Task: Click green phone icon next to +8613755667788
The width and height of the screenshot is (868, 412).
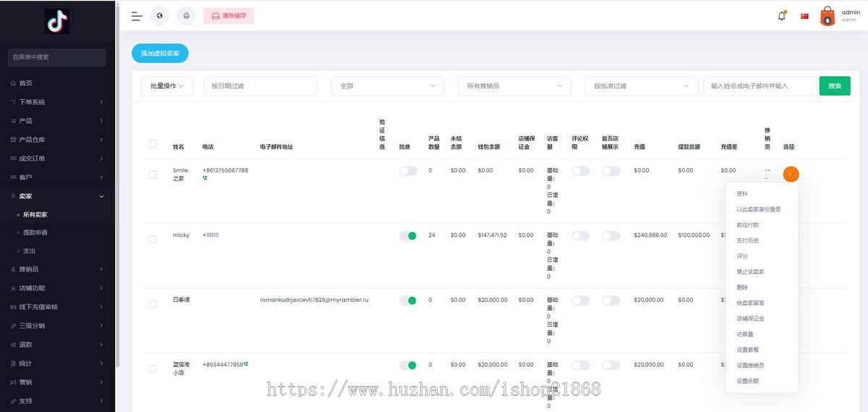Action: point(205,178)
